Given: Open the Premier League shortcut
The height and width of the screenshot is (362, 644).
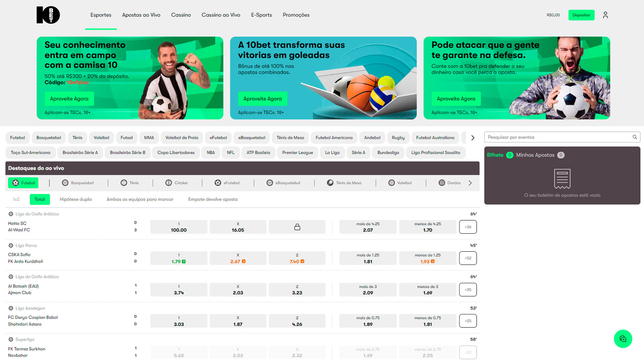Looking at the screenshot, I should pos(298,153).
